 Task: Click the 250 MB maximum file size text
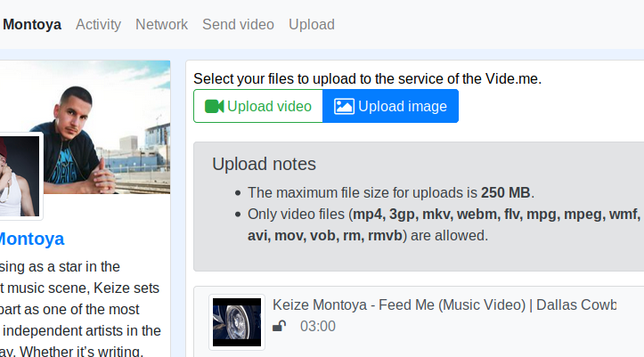coord(506,192)
